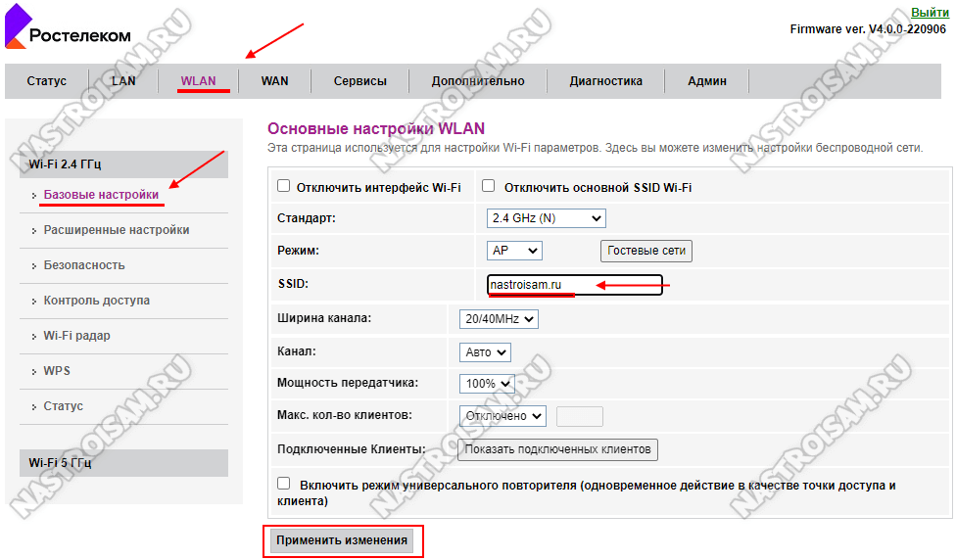Screen dimensions: 956x560
Task: Open the Сервисы tab
Action: click(359, 81)
